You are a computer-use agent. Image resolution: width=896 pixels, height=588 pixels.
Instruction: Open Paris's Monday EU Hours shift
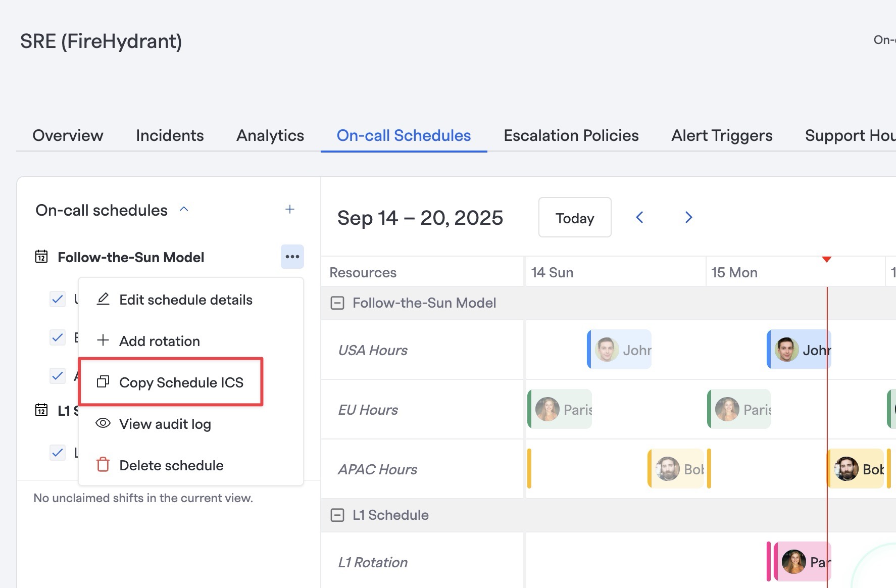point(739,409)
